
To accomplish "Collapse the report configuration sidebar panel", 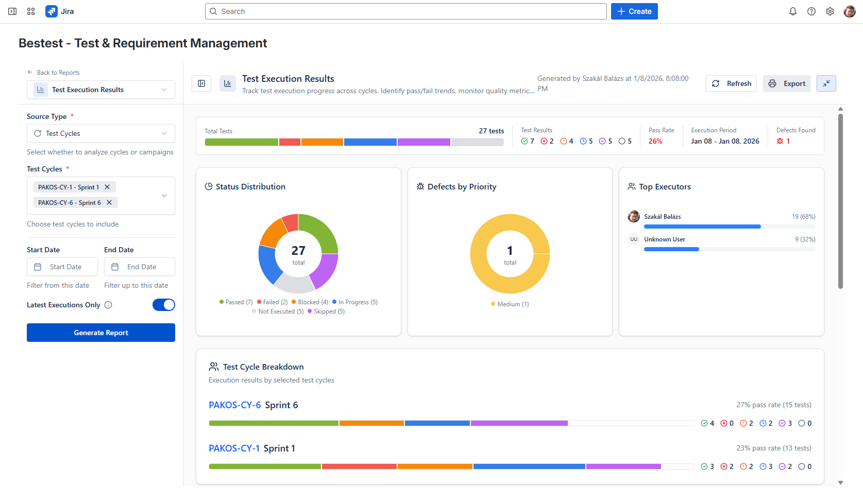I will (x=201, y=83).
